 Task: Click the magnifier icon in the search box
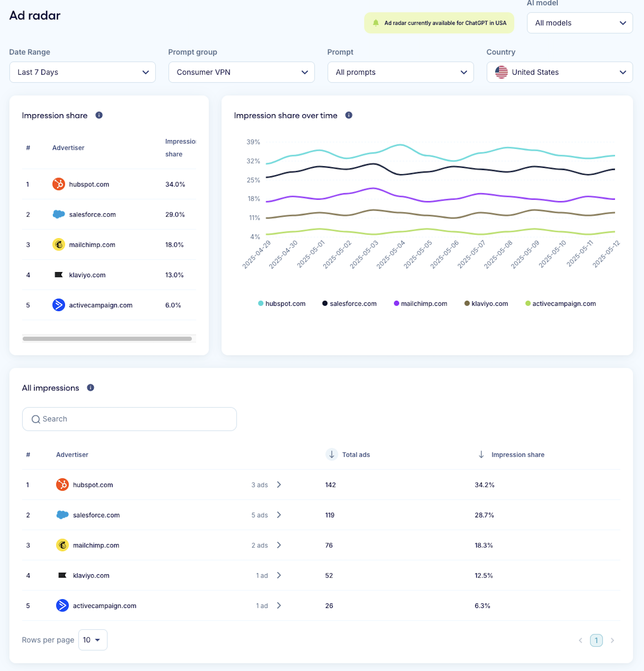coord(36,419)
